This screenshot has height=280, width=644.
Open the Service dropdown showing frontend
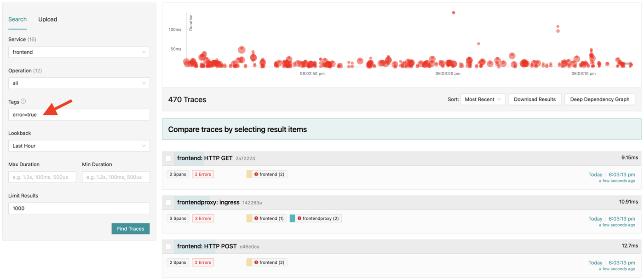pos(79,52)
